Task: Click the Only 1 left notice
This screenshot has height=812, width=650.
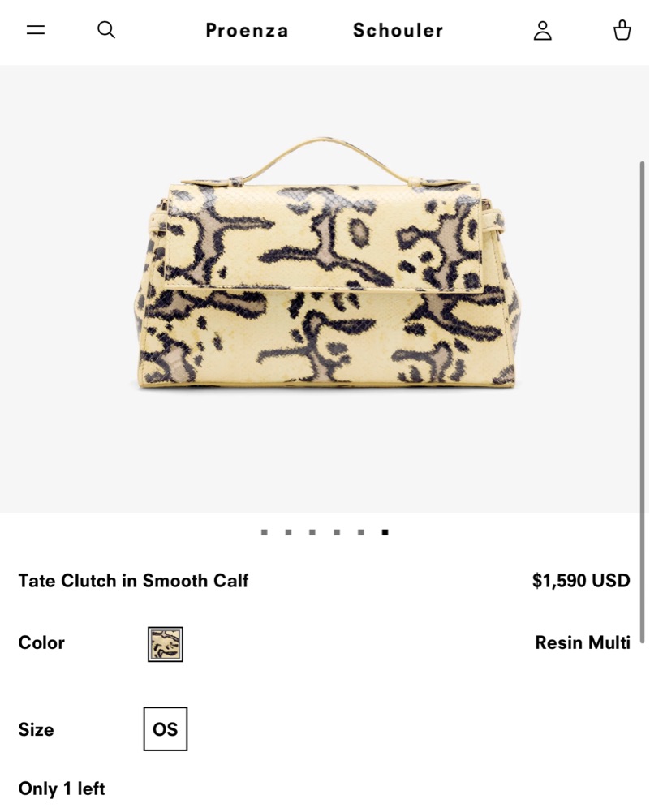Action: pyautogui.click(x=62, y=788)
